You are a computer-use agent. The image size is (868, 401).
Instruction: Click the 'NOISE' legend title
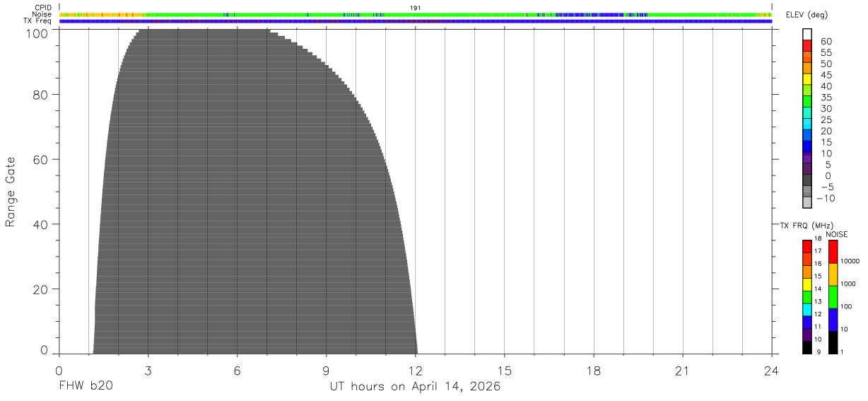tap(836, 235)
